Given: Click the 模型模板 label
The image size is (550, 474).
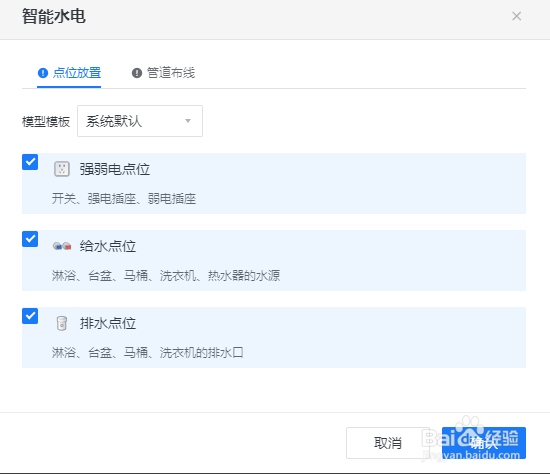Looking at the screenshot, I should pyautogui.click(x=46, y=122).
